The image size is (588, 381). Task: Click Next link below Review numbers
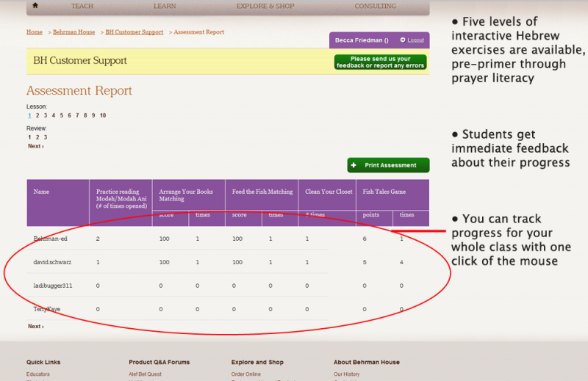pos(35,146)
